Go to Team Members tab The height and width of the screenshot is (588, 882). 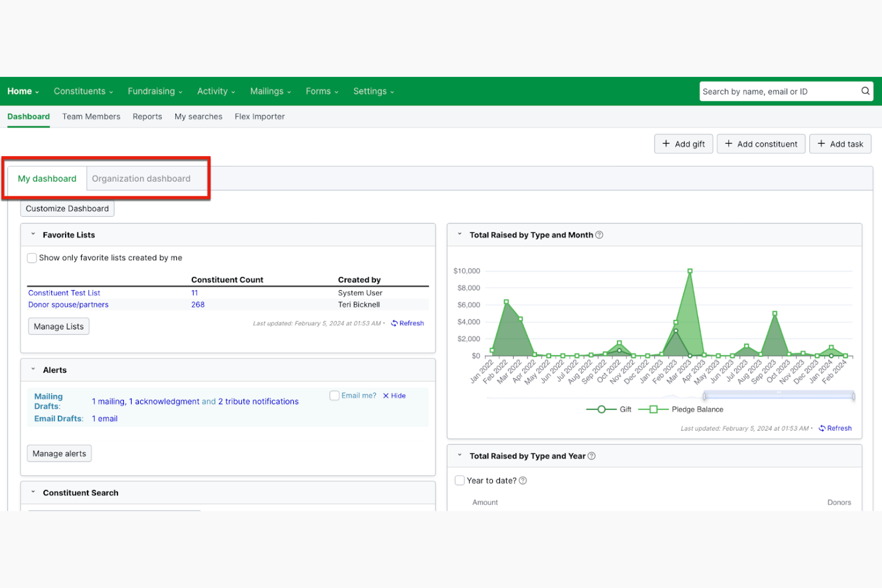coord(91,117)
